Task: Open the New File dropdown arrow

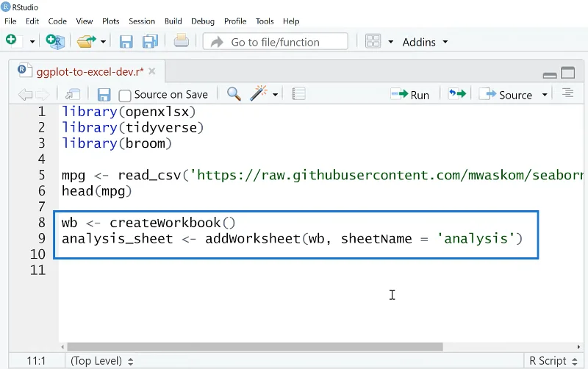Action: pyautogui.click(x=32, y=42)
